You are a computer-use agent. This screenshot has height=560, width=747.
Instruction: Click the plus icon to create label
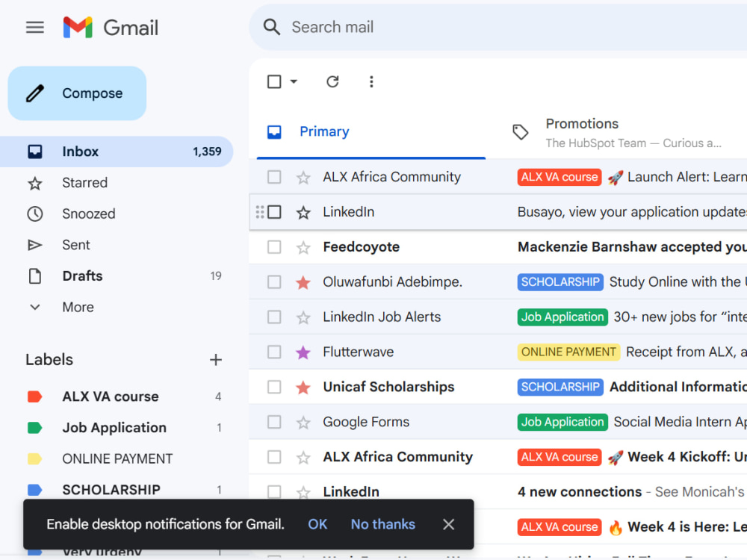[216, 360]
